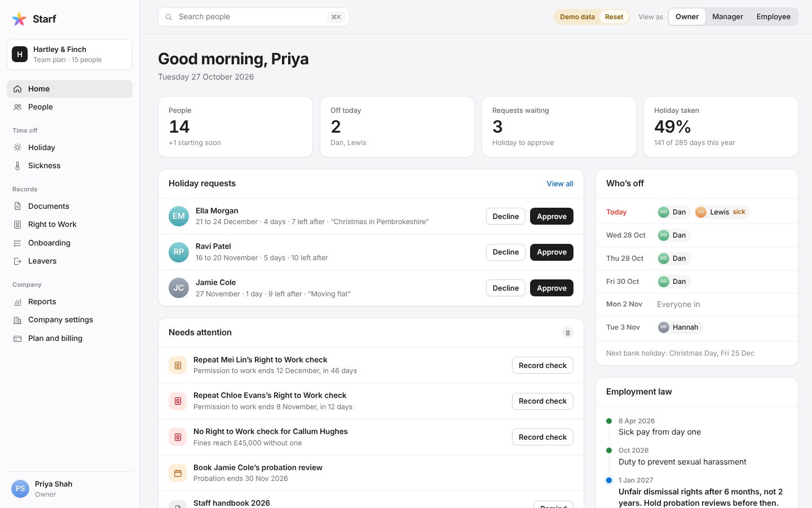Open Company settings in the sidebar
This screenshot has width=812, height=508.
69,320
